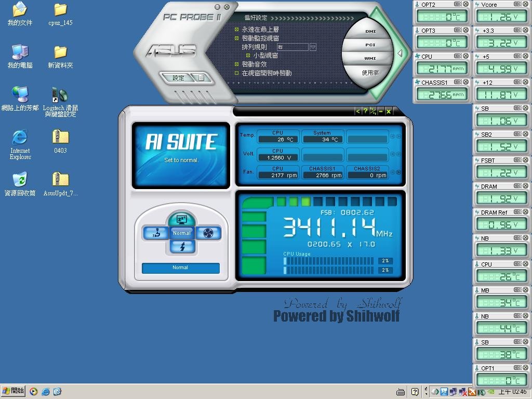Open the OPT2 sensor panel config icon
Image resolution: width=532 pixels, height=399 pixels.
[x=458, y=4]
